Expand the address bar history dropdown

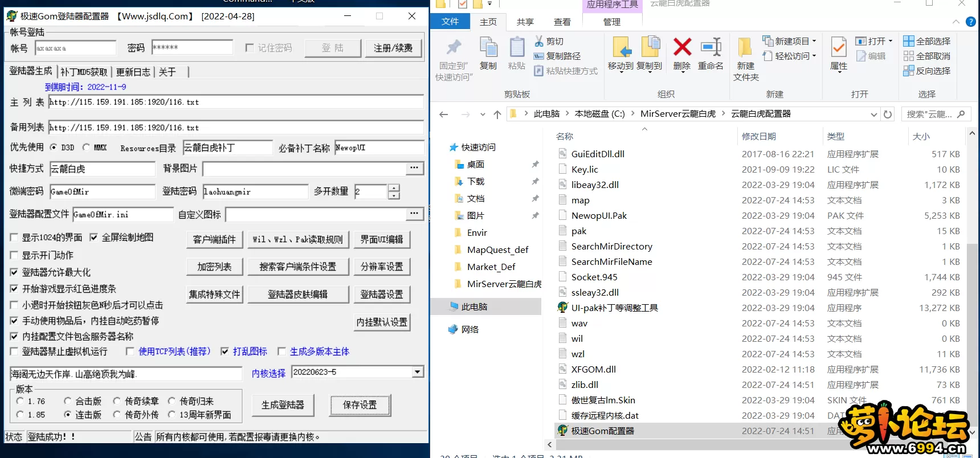click(x=874, y=114)
